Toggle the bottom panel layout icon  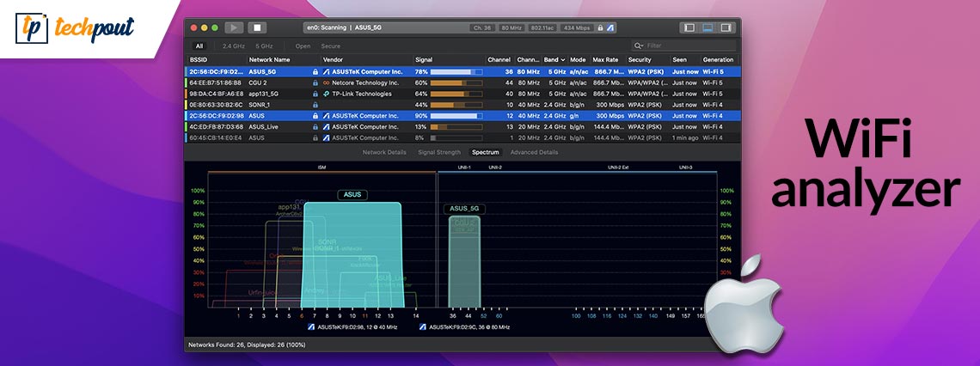point(707,27)
